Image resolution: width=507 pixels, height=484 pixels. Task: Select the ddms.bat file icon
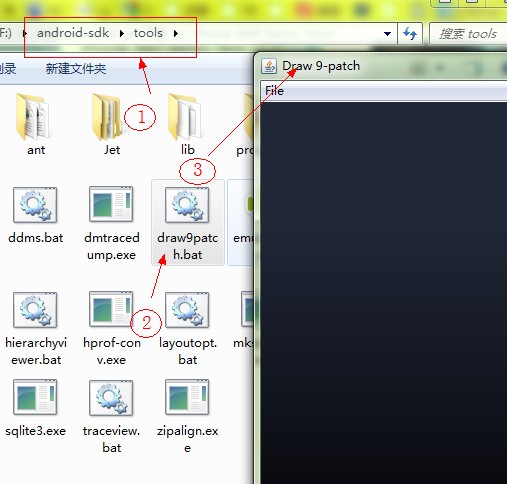[35, 205]
